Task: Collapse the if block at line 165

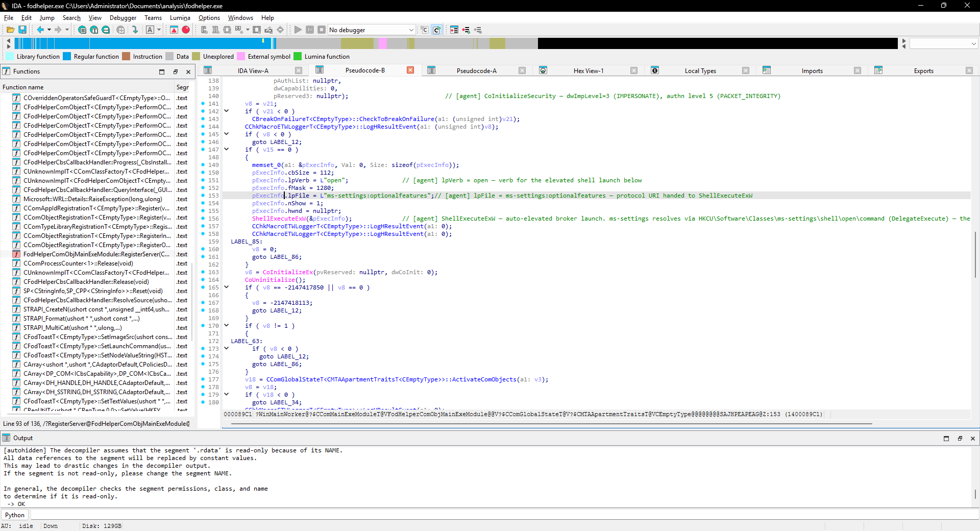Action: 227,287
